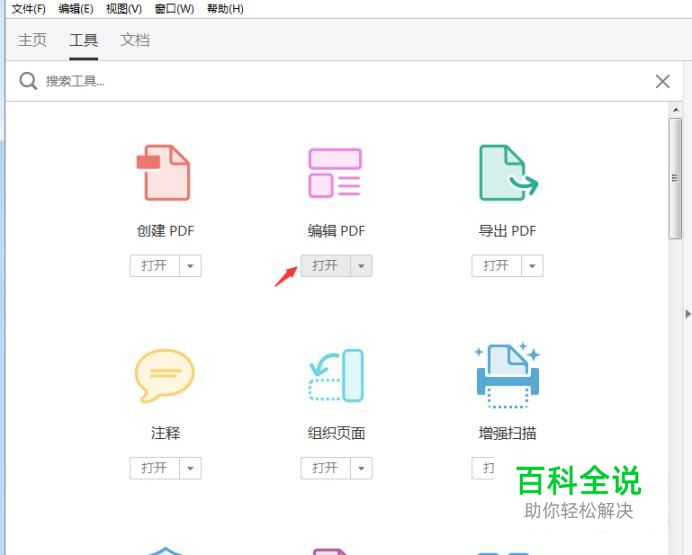This screenshot has width=692, height=555.
Task: Click the vertical scrollbar thumb
Action: tap(675, 179)
